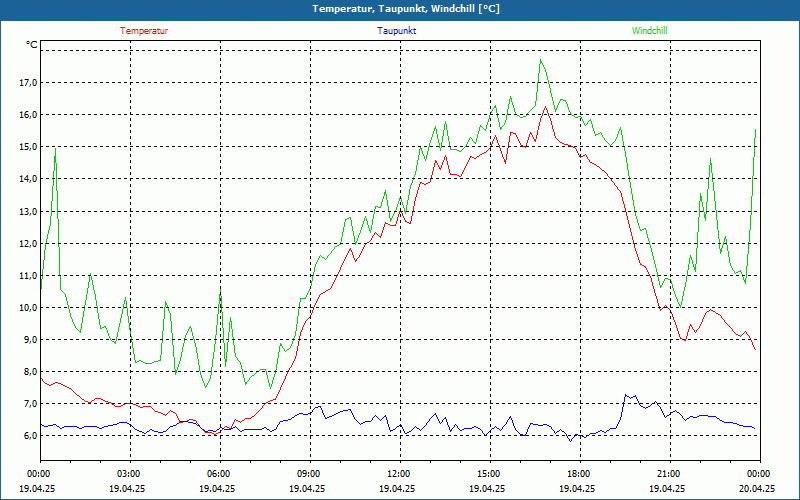Click the 03:00 time axis label
The height and width of the screenshot is (500, 800).
click(x=130, y=474)
